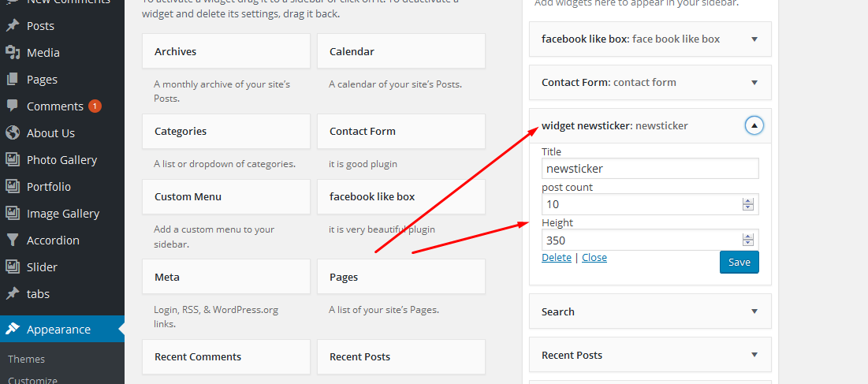The image size is (868, 384).
Task: Click the About Us globe icon
Action: click(x=12, y=132)
